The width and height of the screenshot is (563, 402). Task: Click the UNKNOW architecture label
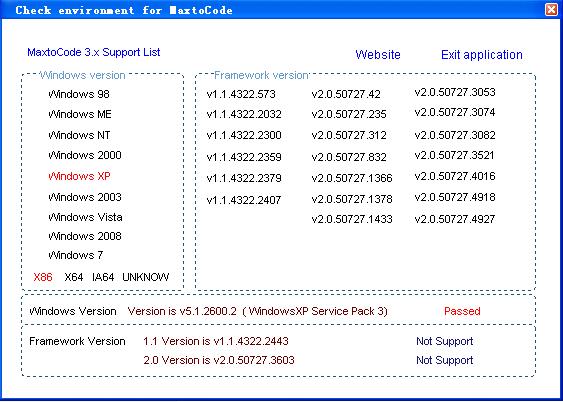click(146, 277)
